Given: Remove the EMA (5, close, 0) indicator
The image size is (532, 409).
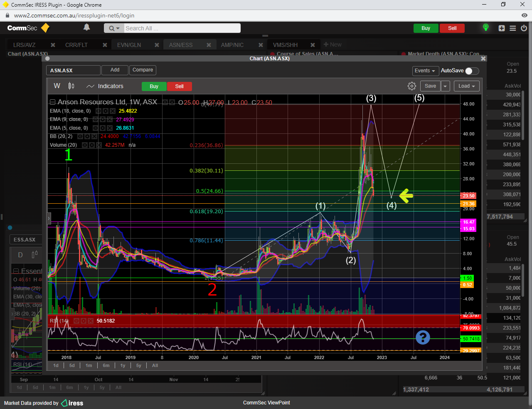Looking at the screenshot, I should point(109,128).
